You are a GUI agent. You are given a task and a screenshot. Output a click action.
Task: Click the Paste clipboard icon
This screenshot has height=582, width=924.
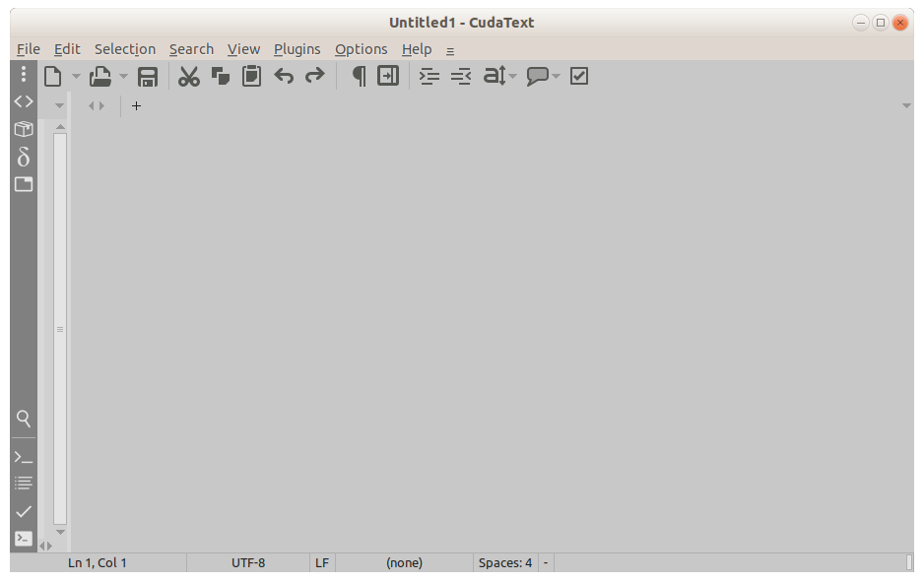251,76
